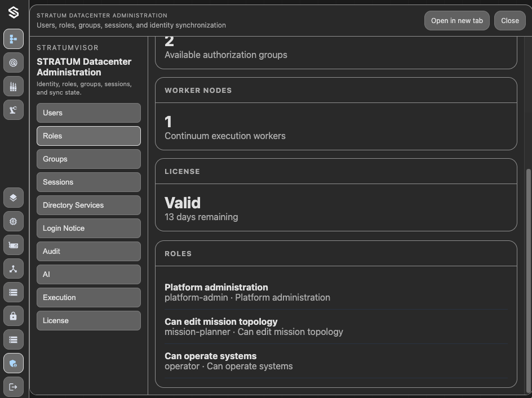Open the Execution section
The height and width of the screenshot is (398, 532).
pyautogui.click(x=88, y=297)
